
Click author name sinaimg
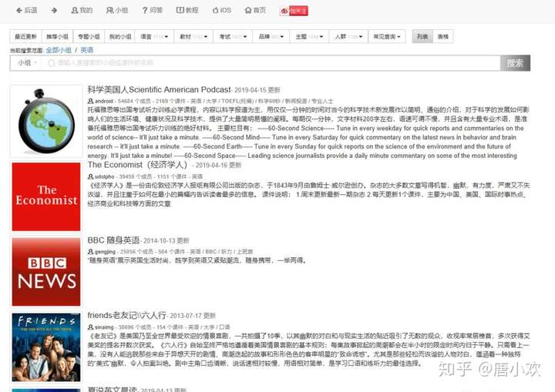pos(104,327)
